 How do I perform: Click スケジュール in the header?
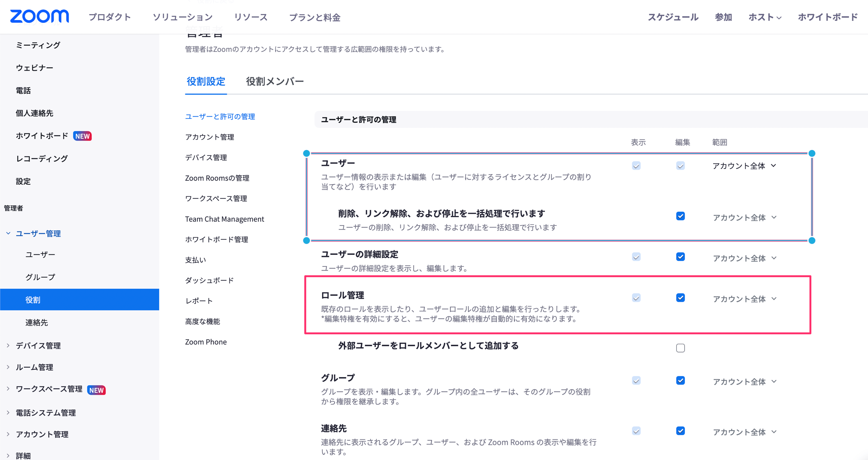[x=673, y=17]
